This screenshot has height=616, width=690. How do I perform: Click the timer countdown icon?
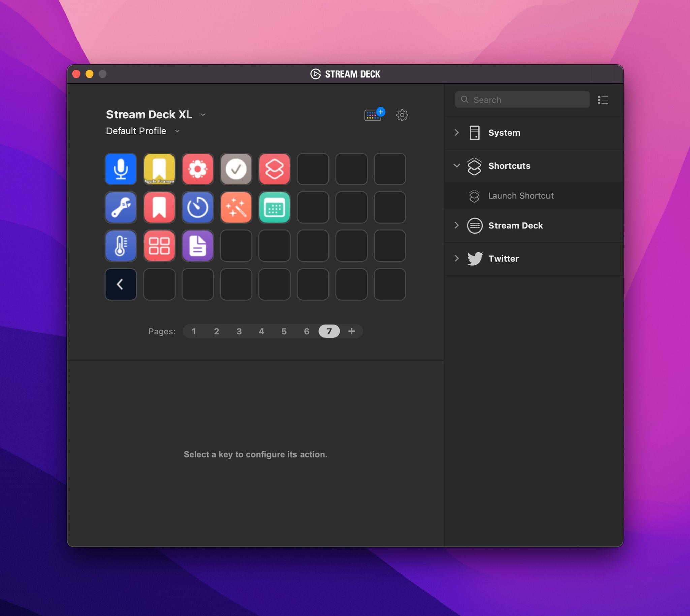(x=198, y=207)
